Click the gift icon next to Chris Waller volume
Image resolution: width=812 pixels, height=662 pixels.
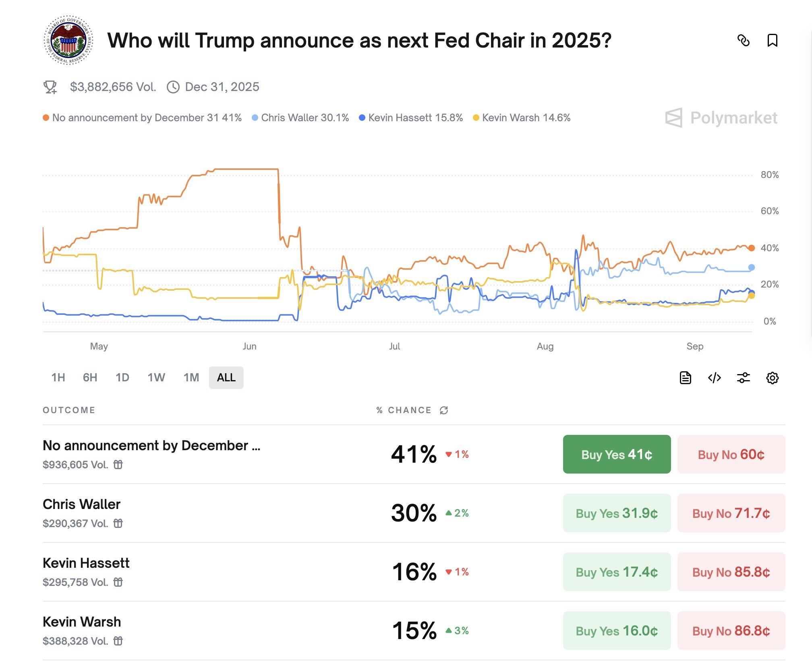click(x=118, y=523)
